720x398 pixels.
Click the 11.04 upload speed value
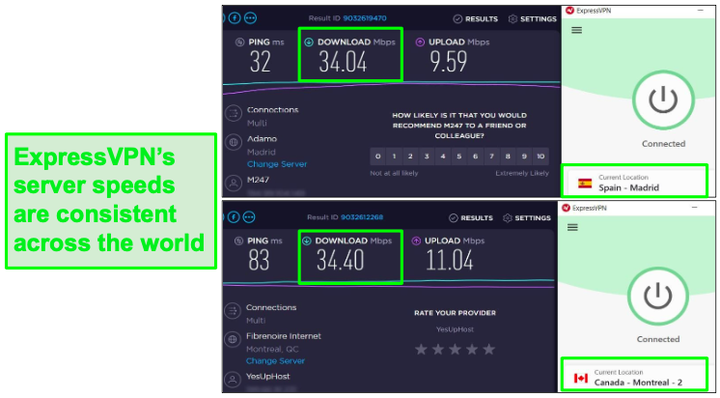point(450,260)
